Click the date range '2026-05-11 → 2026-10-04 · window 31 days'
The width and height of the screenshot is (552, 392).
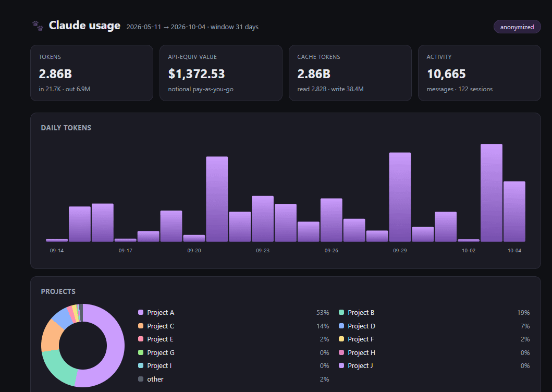coord(192,27)
